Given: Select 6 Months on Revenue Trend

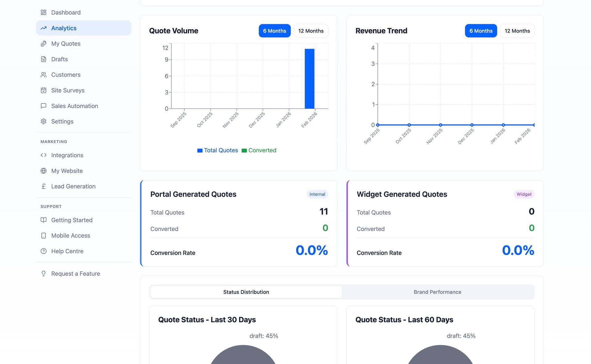Looking at the screenshot, I should (x=480, y=31).
